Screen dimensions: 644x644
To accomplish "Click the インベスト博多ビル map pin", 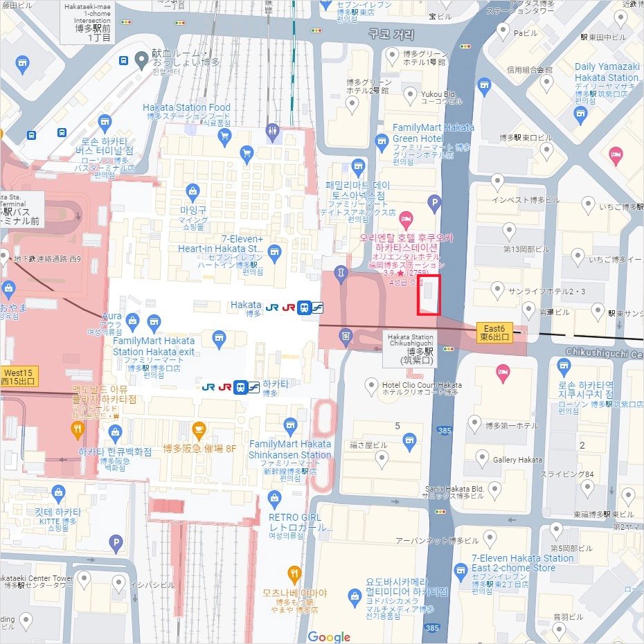I will click(497, 182).
